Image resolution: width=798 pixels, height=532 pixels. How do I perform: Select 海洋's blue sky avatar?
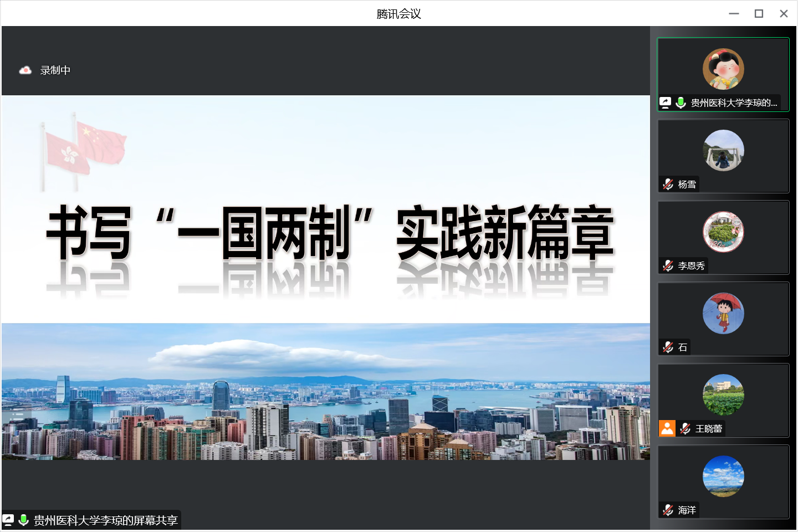click(723, 476)
